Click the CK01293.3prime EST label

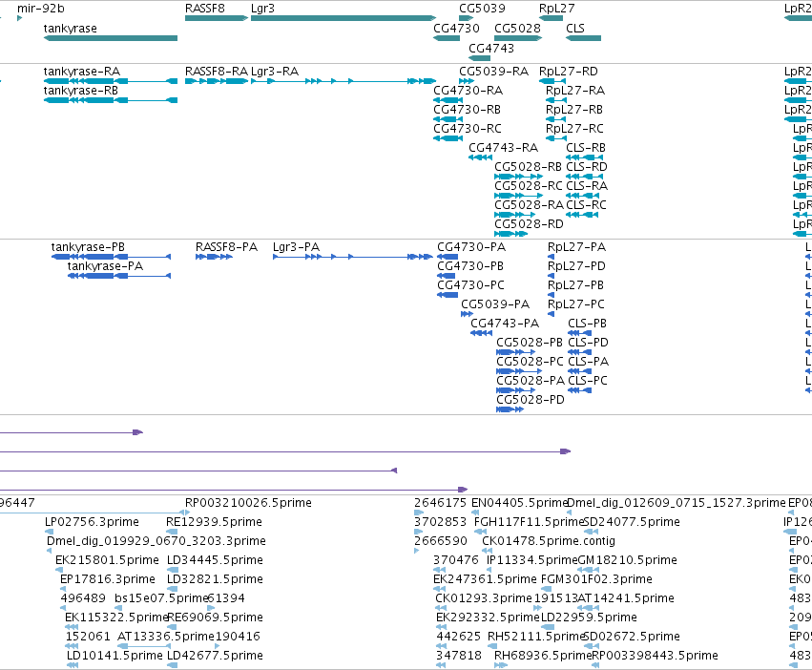pos(484,598)
